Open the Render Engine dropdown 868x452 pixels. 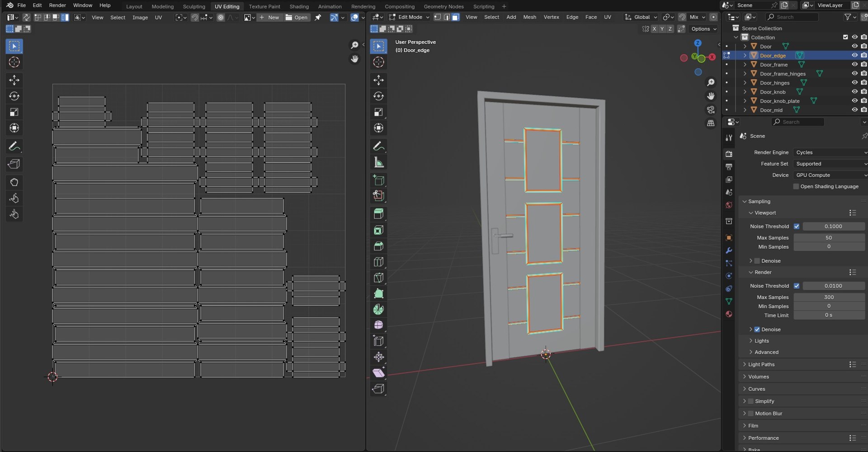click(830, 152)
